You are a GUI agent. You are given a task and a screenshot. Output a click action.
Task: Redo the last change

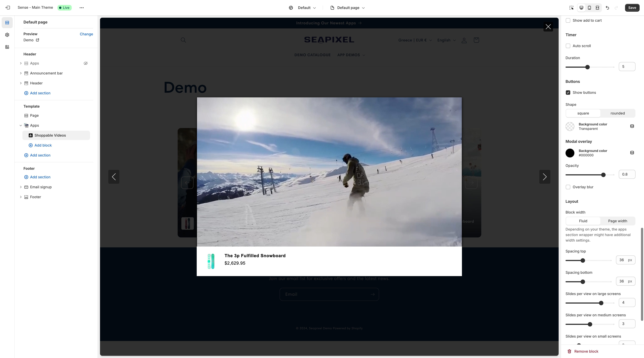[x=616, y=7]
